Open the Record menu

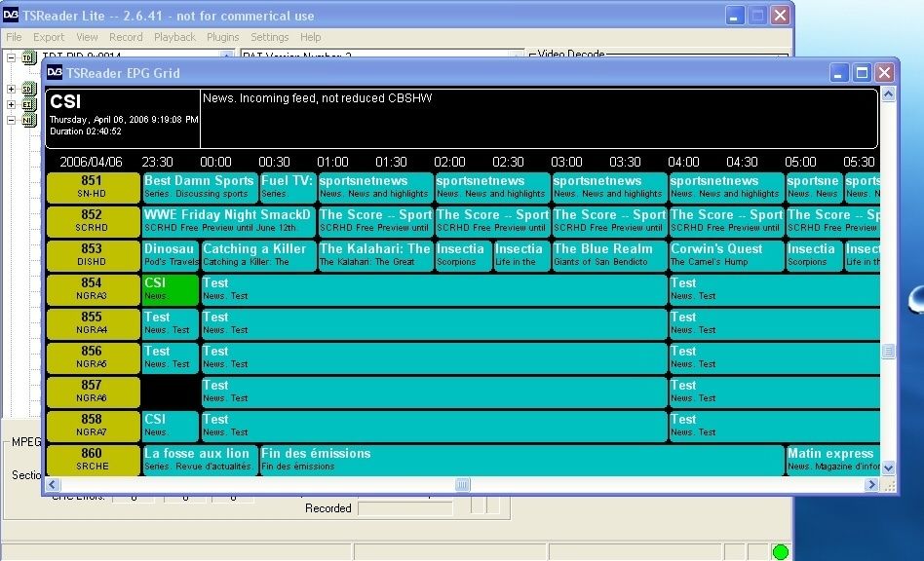tap(126, 37)
